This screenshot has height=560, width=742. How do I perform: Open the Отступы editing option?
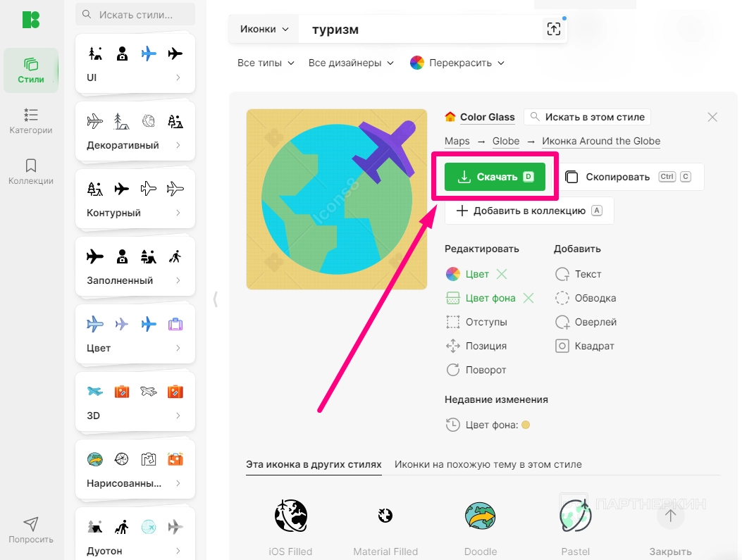476,322
